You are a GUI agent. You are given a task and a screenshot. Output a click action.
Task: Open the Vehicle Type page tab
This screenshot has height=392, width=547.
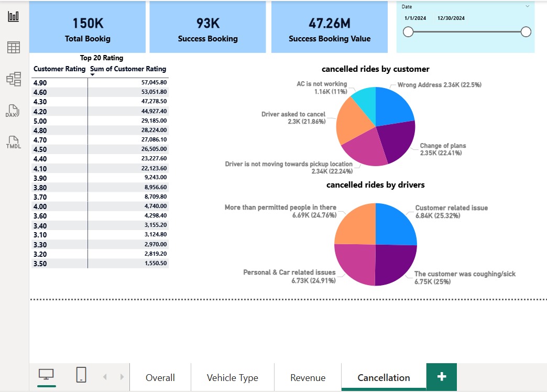[232, 377]
